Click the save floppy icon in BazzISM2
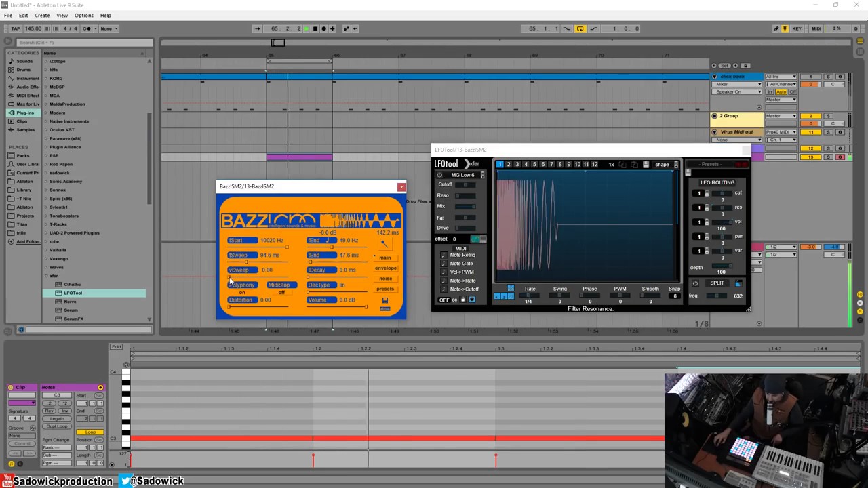Viewport: 868px width, 488px height. pos(385,300)
